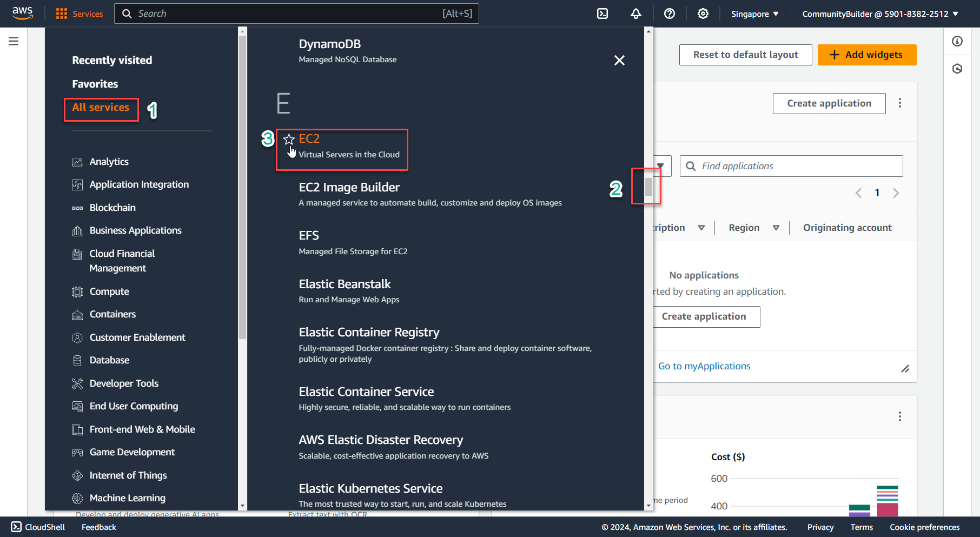Screen dimensions: 980x537
Task: Select the Machine Learning category icon
Action: 78,498
